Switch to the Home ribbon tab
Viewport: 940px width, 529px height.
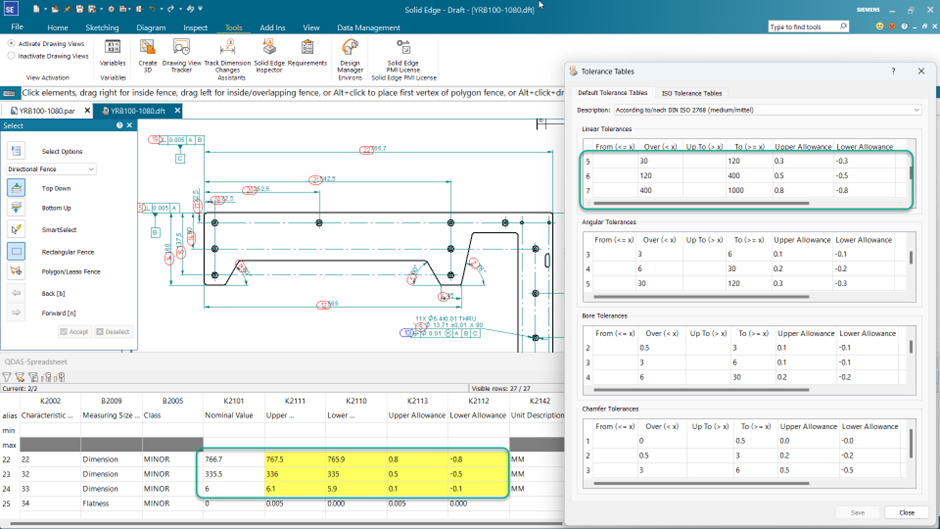[x=58, y=28]
